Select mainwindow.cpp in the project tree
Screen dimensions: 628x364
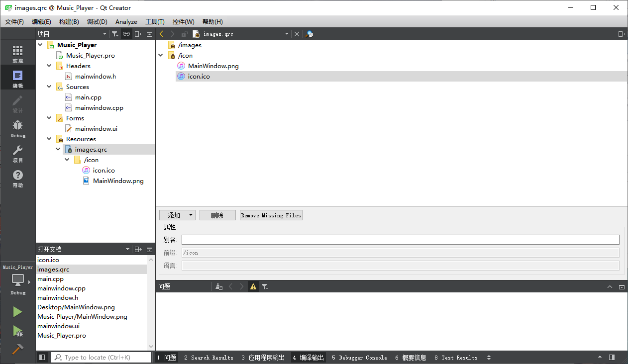coord(99,108)
